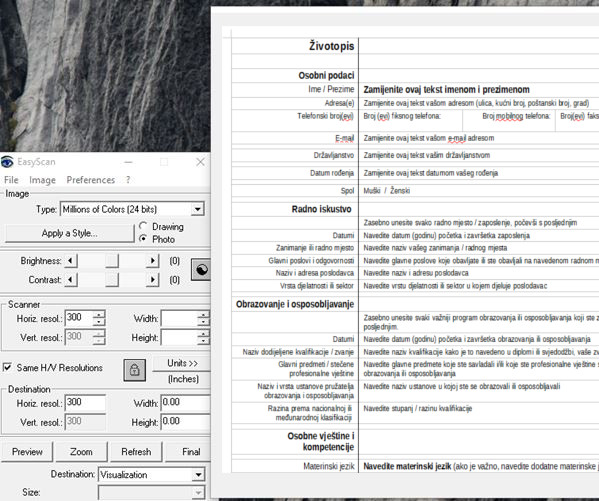Open the File menu
The image size is (599, 501).
pyautogui.click(x=11, y=180)
